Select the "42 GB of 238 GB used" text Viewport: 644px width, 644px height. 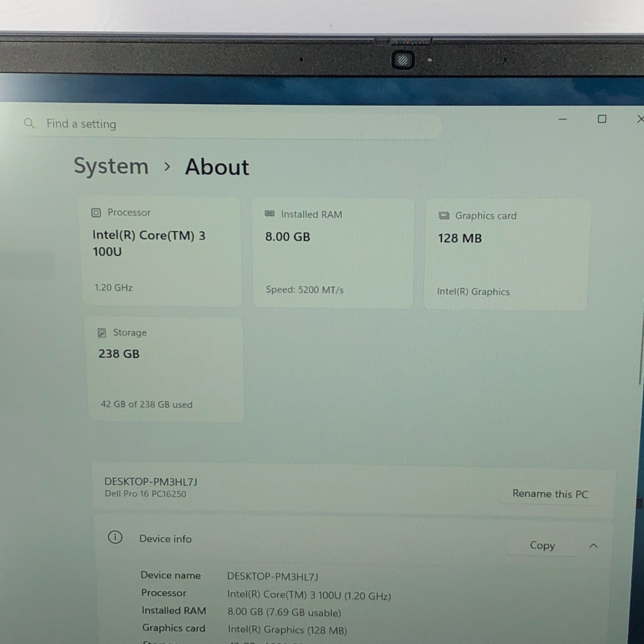[x=146, y=404]
